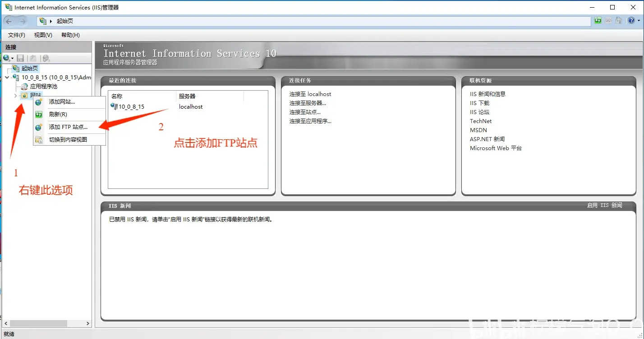Click right arrow of Connections horizontal scrollbar
Viewport: 644px width, 339px height.
coord(88,324)
